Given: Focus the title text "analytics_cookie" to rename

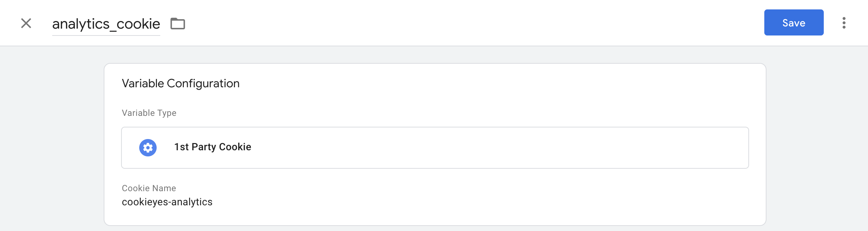Looking at the screenshot, I should coord(106,24).
